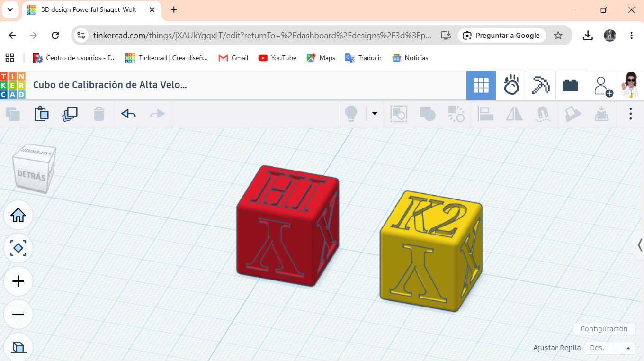The width and height of the screenshot is (644, 361).
Task: Open the Blocks pickaxe editor icon
Action: coord(541,86)
